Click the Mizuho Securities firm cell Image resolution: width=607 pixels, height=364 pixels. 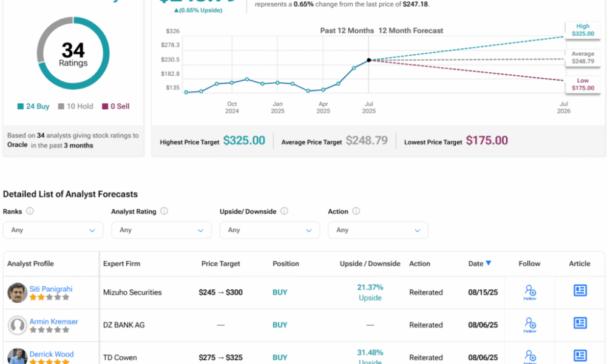click(x=132, y=292)
